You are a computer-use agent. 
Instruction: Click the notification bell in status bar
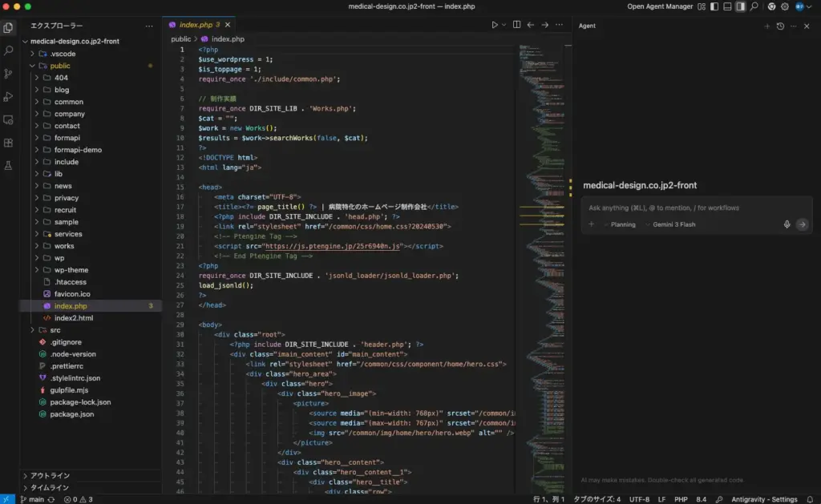[810, 499]
